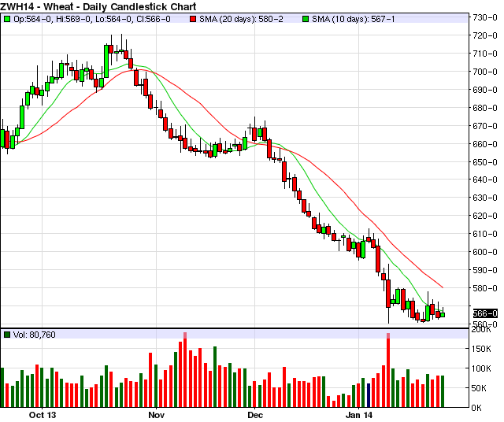
Task: Click the 100K volume axis label
Action: pyautogui.click(x=481, y=368)
